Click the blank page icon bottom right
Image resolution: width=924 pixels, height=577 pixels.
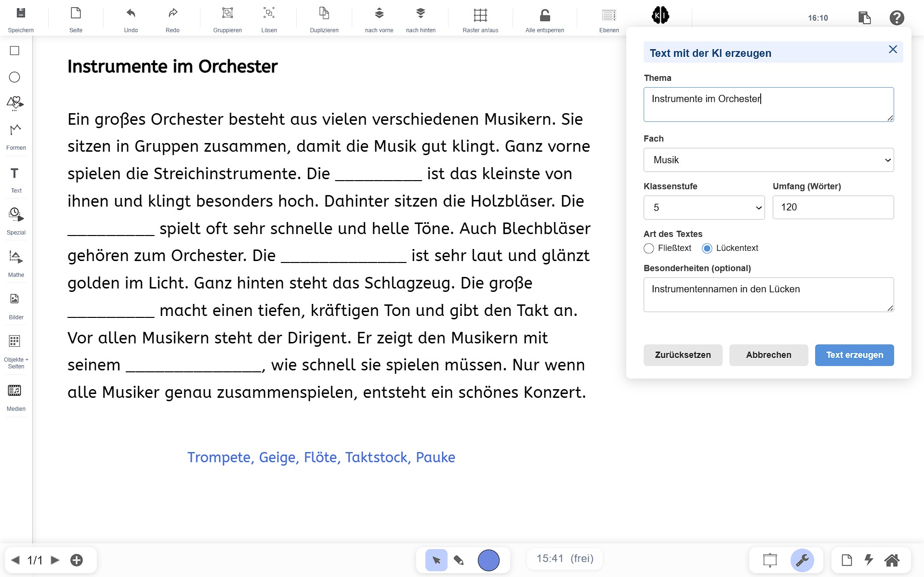point(846,560)
